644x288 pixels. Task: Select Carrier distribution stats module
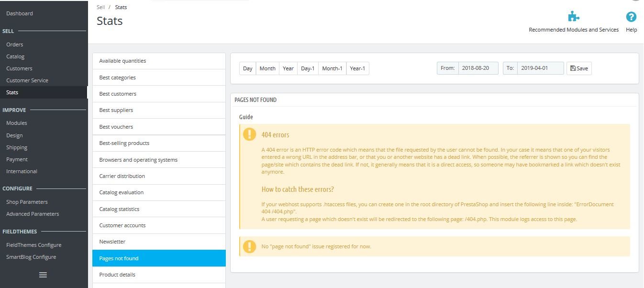click(159, 176)
